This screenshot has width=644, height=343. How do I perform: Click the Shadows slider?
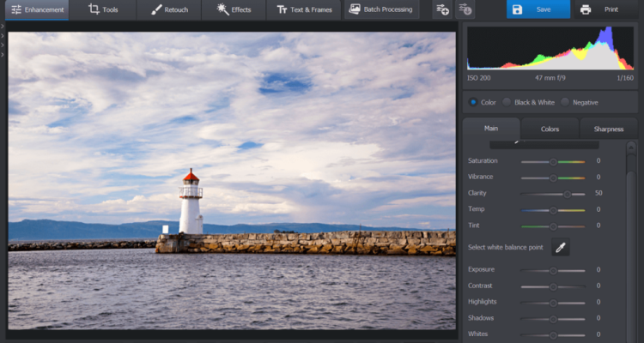point(553,319)
